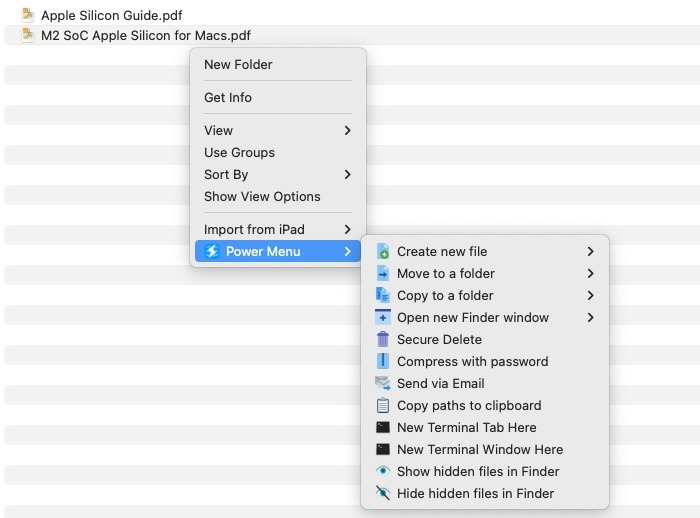
Task: Select Secure Delete text entry
Action: coord(439,339)
